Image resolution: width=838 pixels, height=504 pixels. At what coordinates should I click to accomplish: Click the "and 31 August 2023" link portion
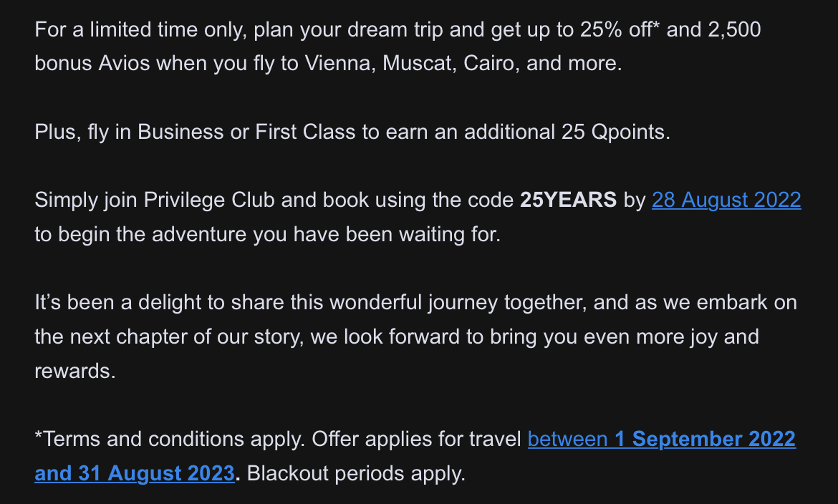tap(135, 473)
